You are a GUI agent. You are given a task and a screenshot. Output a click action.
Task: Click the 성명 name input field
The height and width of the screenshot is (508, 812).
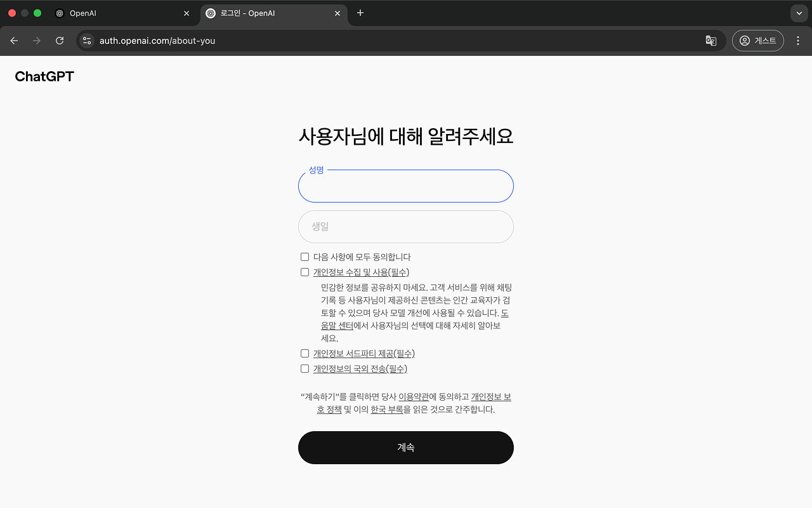pos(405,186)
